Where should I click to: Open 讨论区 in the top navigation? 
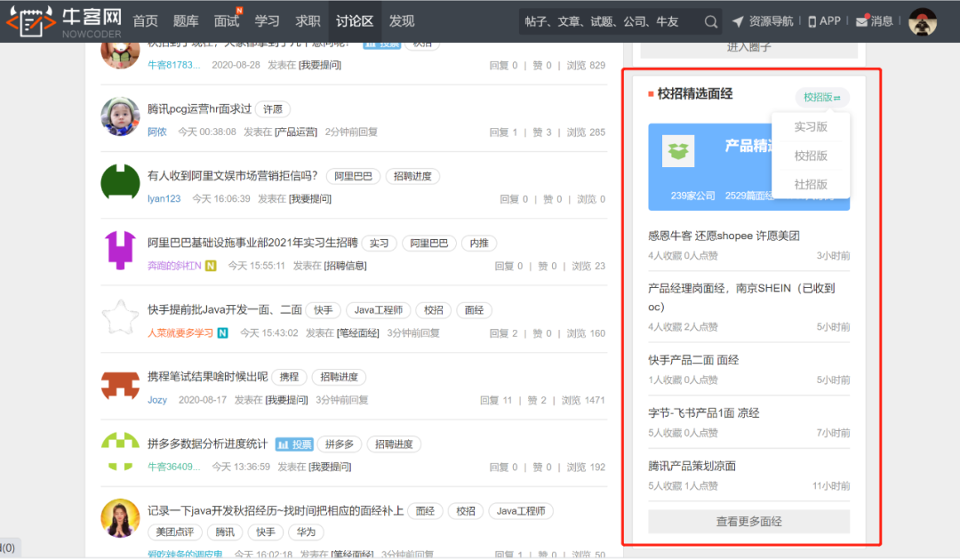(355, 21)
